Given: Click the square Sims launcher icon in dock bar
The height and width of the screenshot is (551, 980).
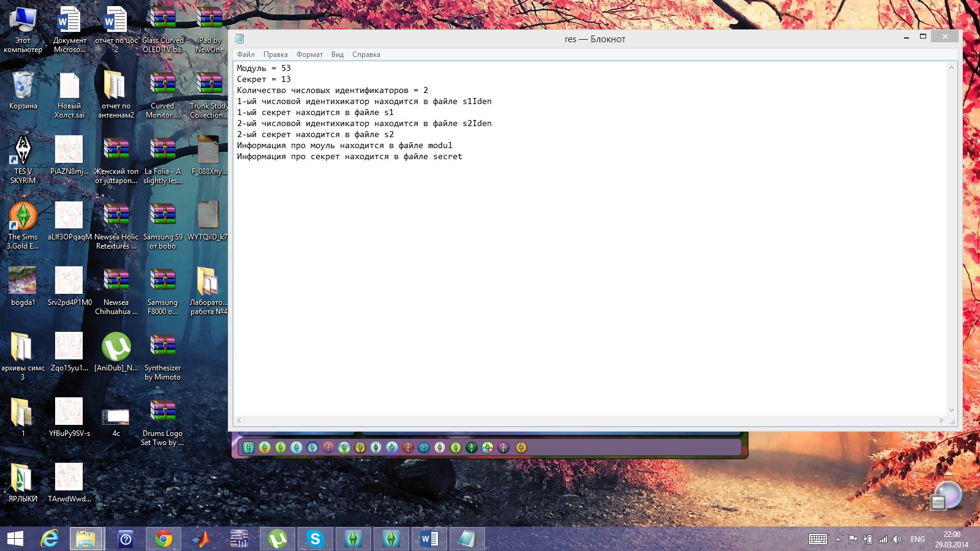Looking at the screenshot, I should [x=249, y=448].
